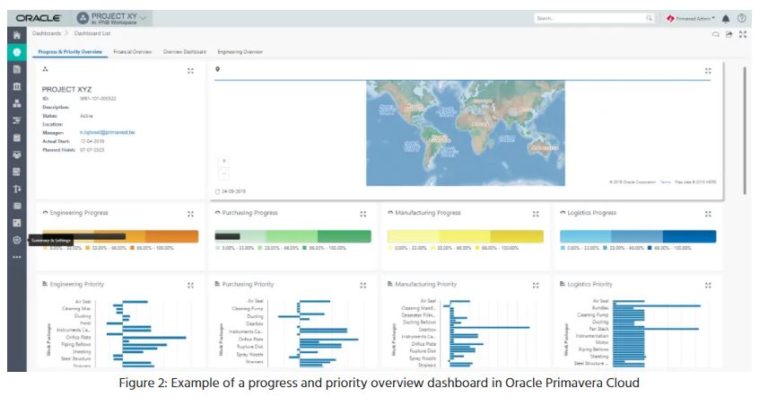
Task: Open the PROJECT XY workspace dropdown
Action: [x=112, y=19]
